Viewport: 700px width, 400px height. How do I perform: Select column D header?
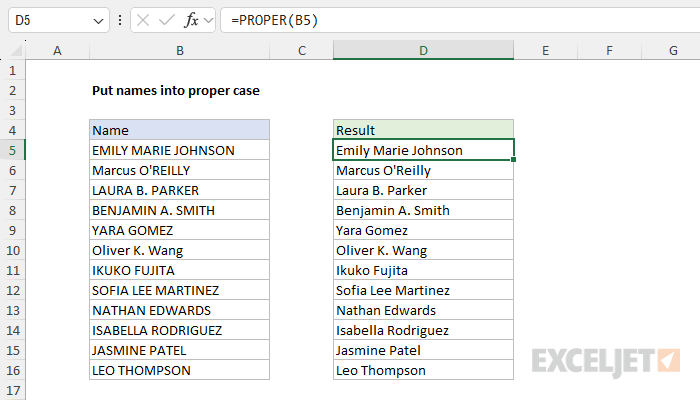tap(423, 50)
